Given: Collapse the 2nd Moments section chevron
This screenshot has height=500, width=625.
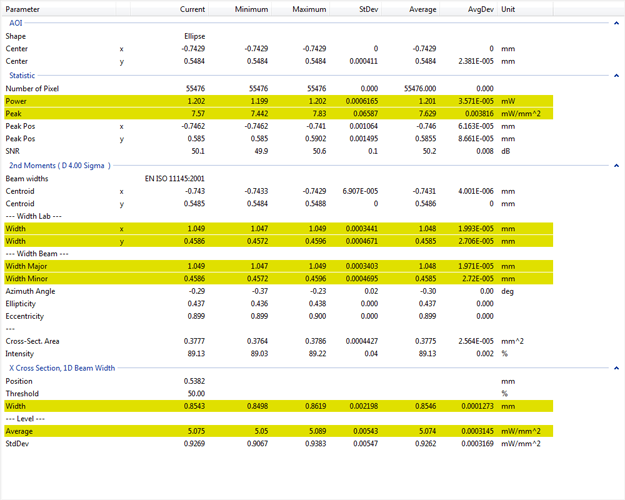Looking at the screenshot, I should [616, 165].
